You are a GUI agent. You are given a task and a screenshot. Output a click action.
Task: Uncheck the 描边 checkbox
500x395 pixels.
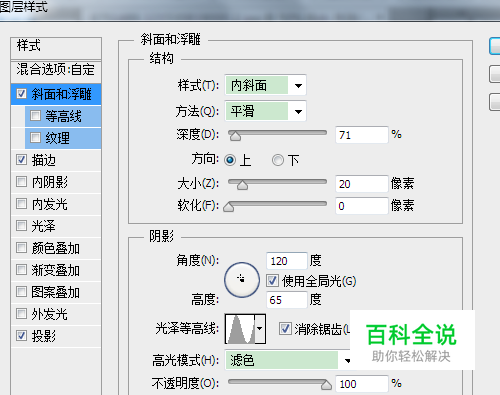point(22,160)
